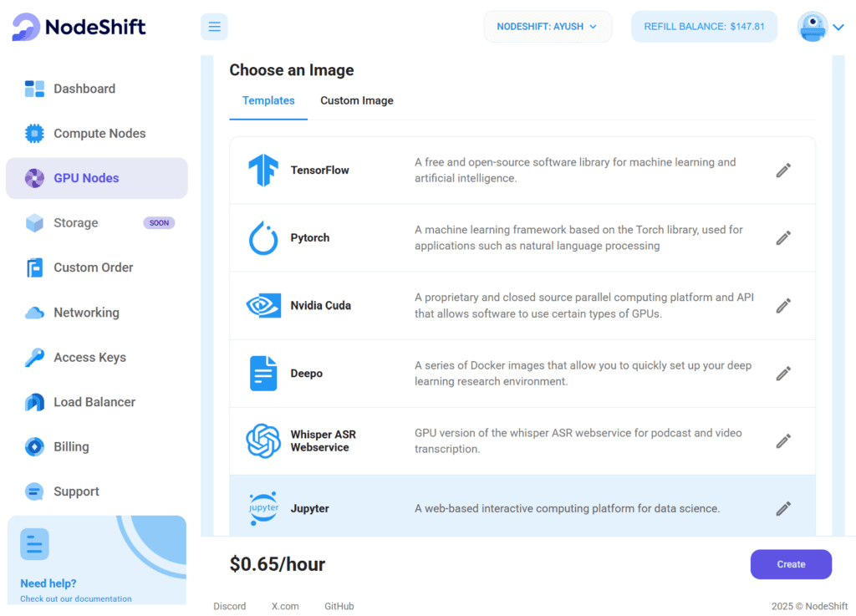Go to Compute Nodes page

(97, 133)
